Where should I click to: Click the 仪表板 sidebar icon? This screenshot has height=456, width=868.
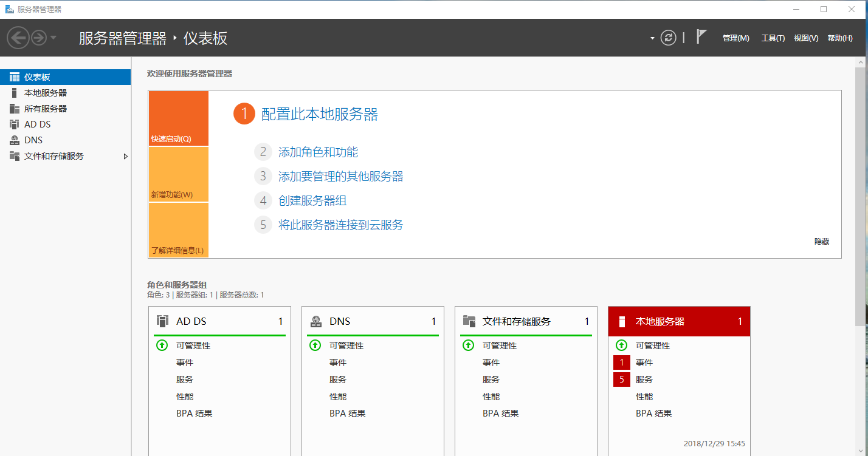[15, 77]
